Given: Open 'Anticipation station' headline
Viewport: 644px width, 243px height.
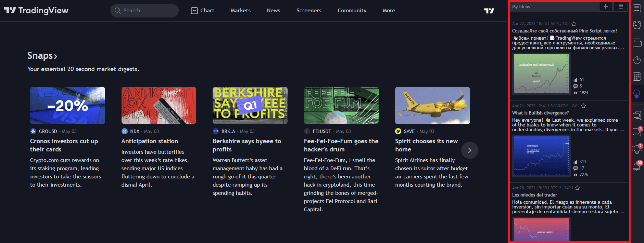Looking at the screenshot, I should tap(150, 141).
